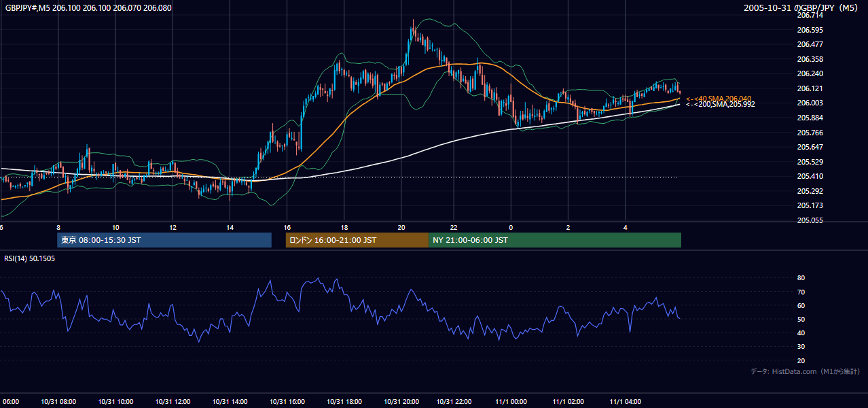Click the 205.766 price axis label
The image size is (868, 408).
pyautogui.click(x=810, y=133)
